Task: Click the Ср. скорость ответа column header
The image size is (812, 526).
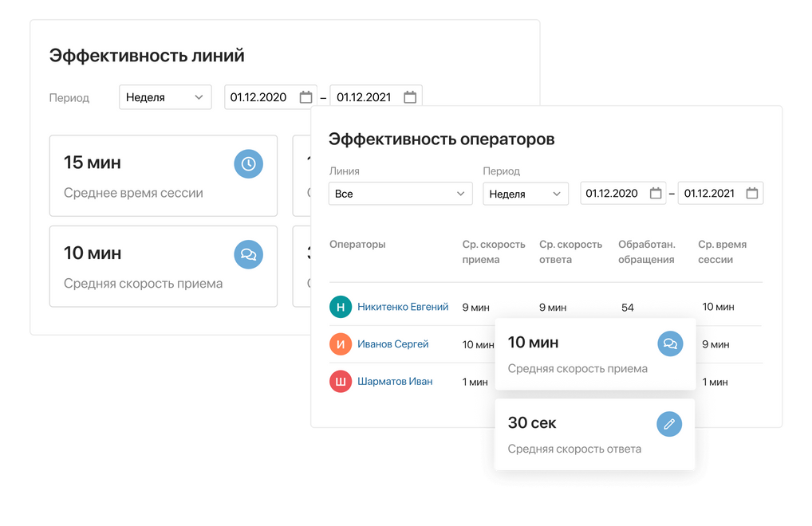Action: [x=570, y=252]
